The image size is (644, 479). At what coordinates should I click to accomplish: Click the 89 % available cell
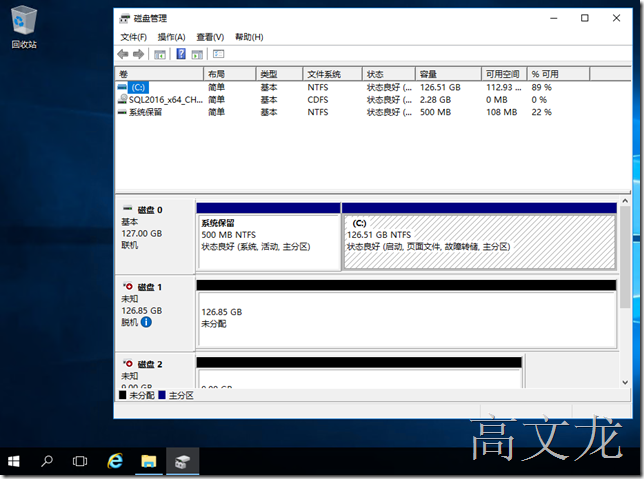pos(541,87)
